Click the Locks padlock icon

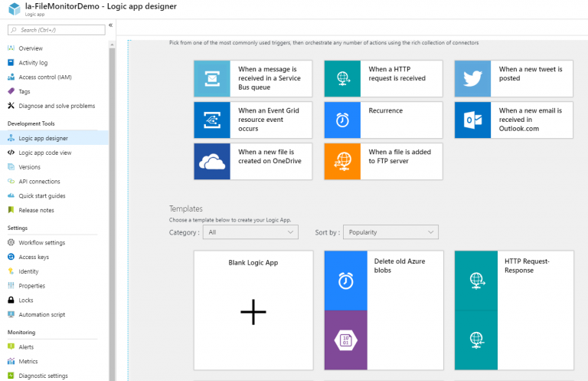(x=11, y=300)
